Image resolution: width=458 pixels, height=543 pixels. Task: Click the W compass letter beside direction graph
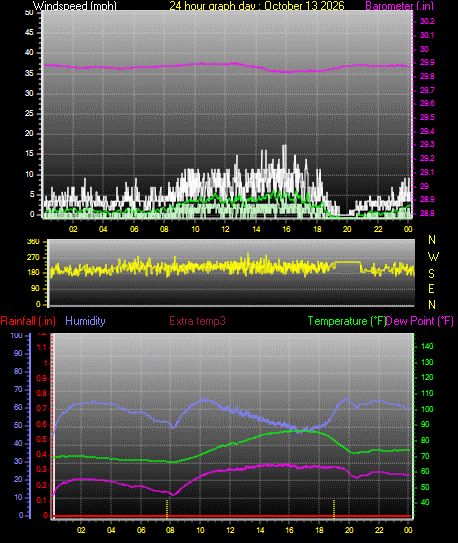click(x=433, y=257)
